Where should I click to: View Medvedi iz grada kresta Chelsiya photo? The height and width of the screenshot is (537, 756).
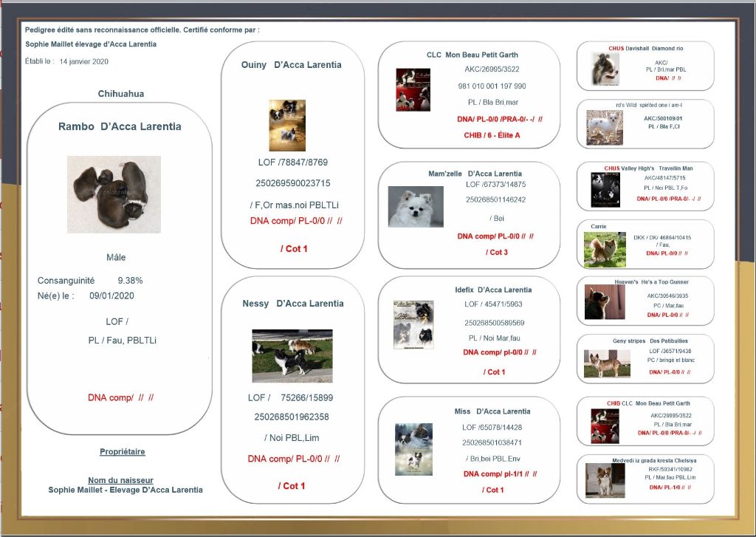point(605,480)
